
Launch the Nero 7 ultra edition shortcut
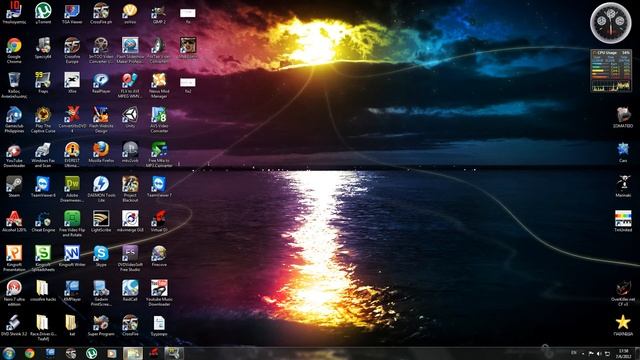[x=14, y=293]
